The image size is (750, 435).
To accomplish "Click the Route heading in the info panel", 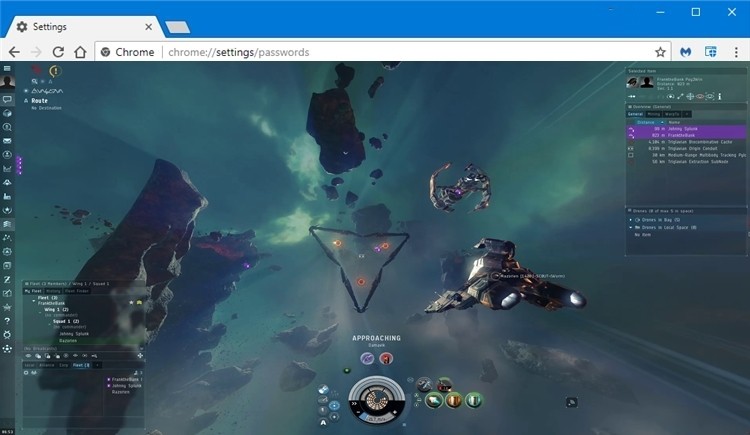I will click(x=39, y=101).
